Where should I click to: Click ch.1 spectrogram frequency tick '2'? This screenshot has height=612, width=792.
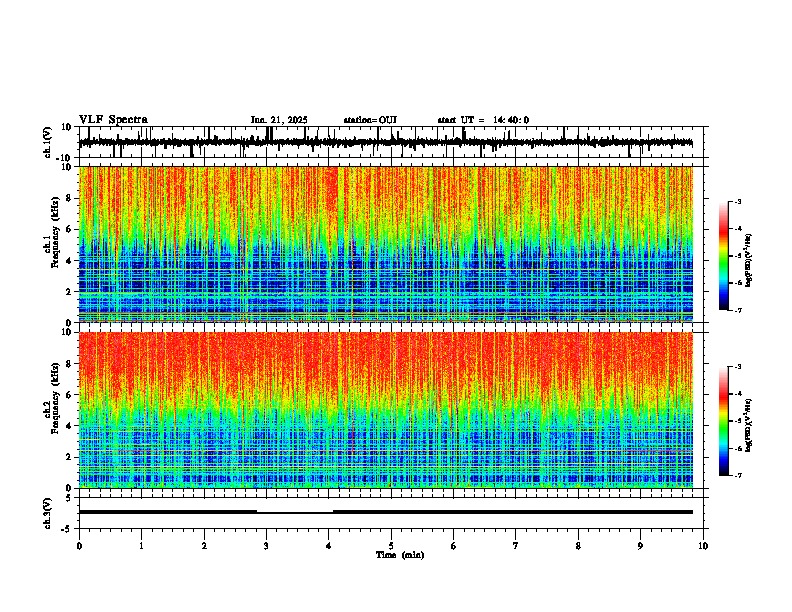[69, 291]
